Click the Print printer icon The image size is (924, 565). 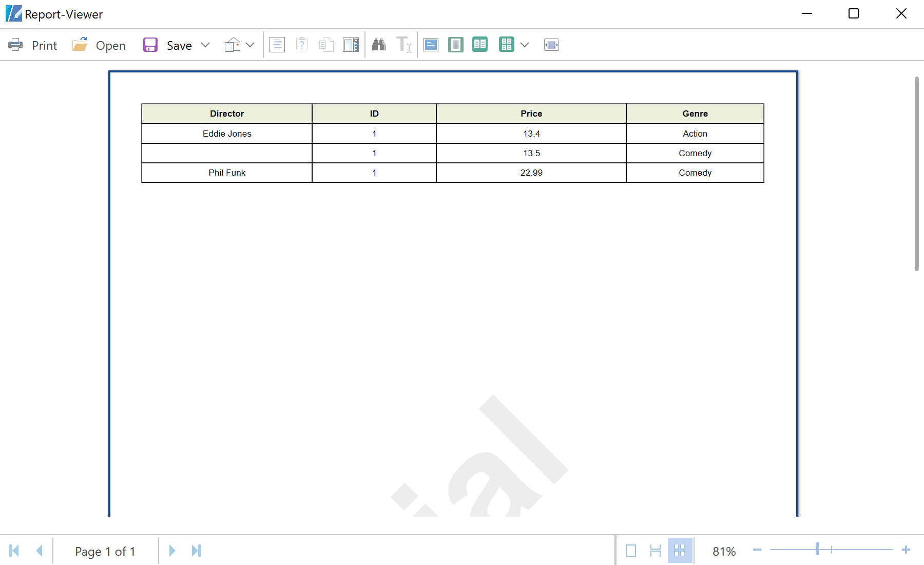[x=15, y=45]
